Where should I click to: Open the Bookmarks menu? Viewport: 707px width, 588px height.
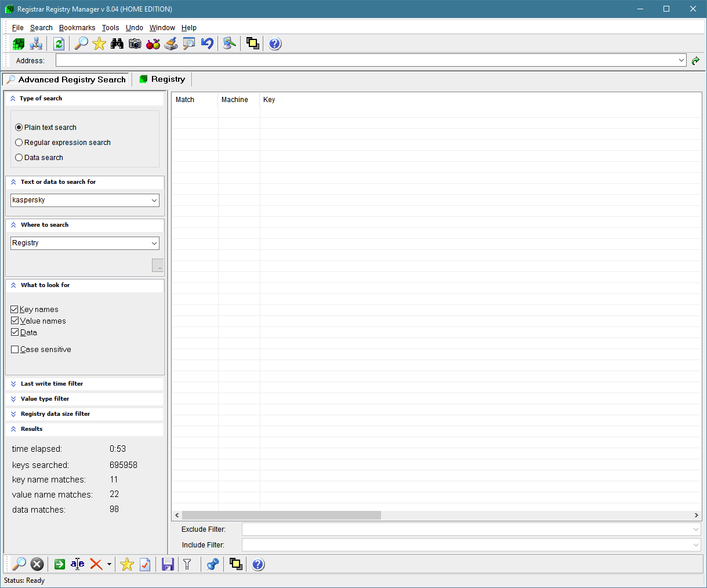coord(77,28)
